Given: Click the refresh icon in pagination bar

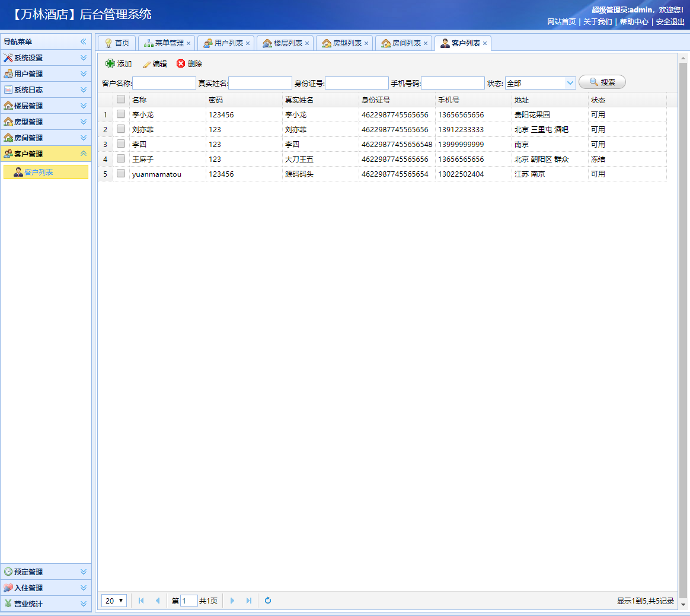Looking at the screenshot, I should (268, 601).
